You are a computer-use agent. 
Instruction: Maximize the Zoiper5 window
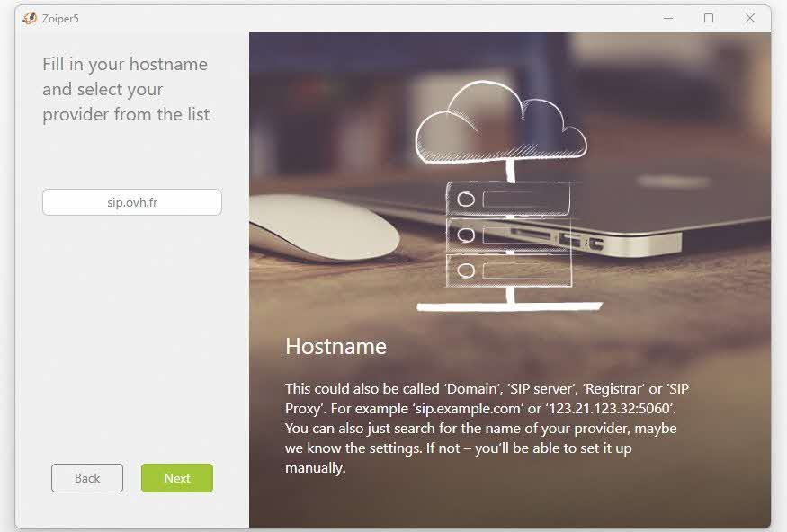click(709, 18)
